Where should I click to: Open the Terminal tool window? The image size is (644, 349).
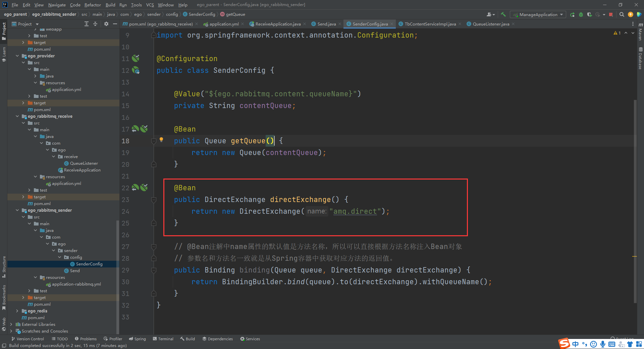pyautogui.click(x=163, y=339)
